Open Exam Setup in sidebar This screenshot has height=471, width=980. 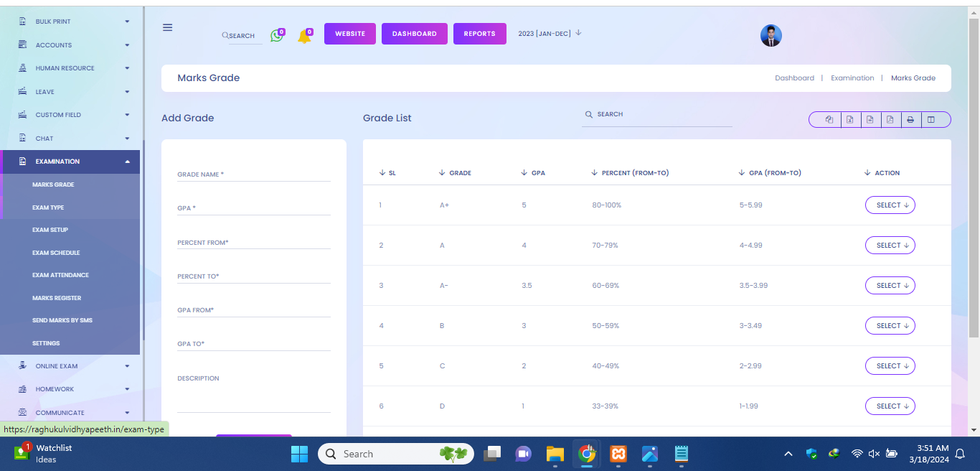[x=50, y=230]
